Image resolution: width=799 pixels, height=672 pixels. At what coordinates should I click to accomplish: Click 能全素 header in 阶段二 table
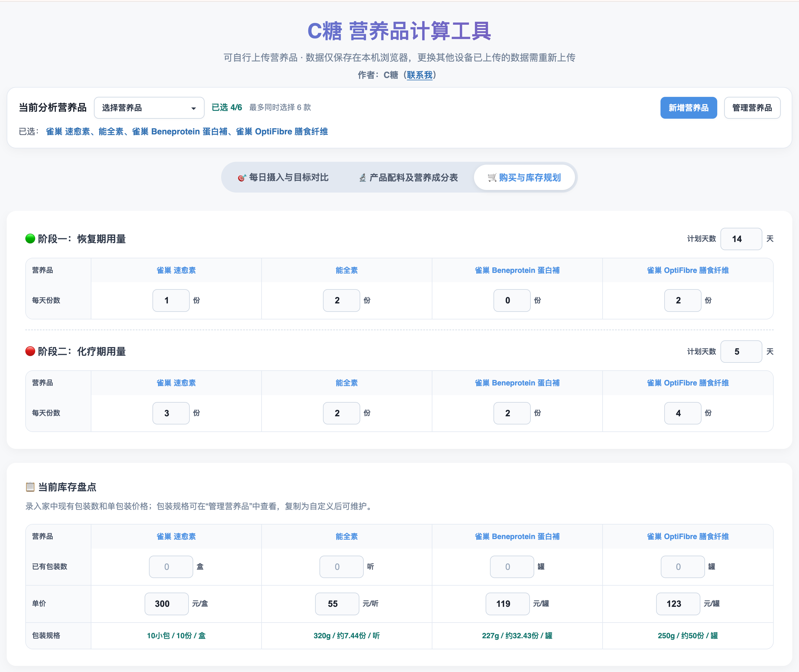coord(346,383)
